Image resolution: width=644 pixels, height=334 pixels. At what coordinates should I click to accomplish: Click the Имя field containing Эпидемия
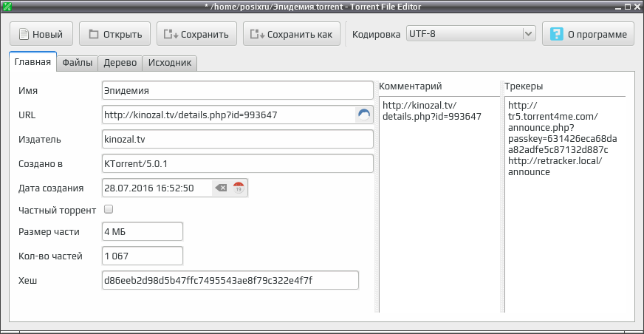[237, 90]
